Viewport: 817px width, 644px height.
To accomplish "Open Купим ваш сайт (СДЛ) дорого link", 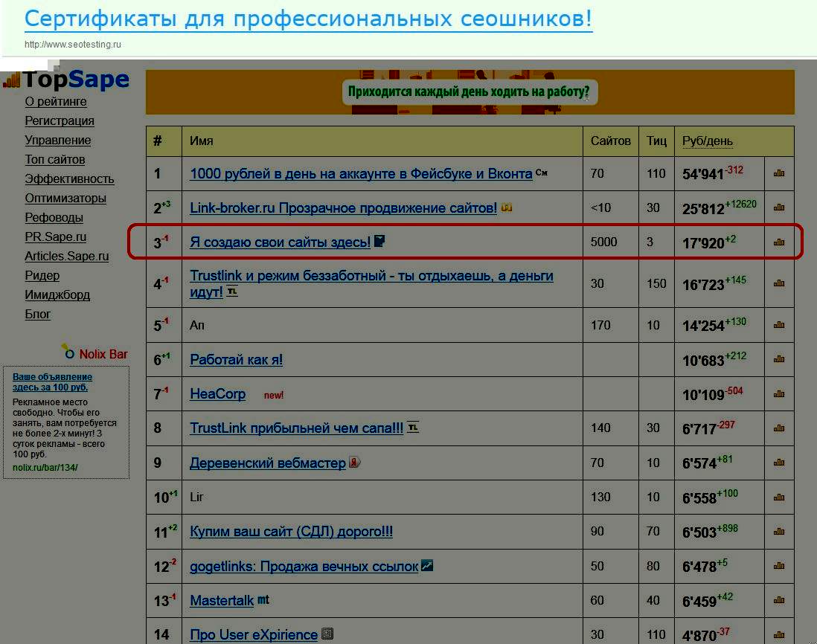I will [x=291, y=532].
